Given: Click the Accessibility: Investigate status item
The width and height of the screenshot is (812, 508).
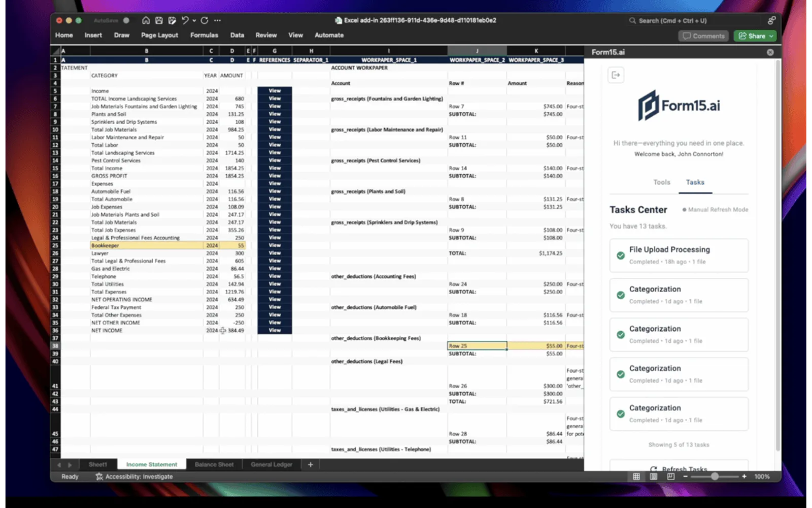Looking at the screenshot, I should tap(134, 477).
